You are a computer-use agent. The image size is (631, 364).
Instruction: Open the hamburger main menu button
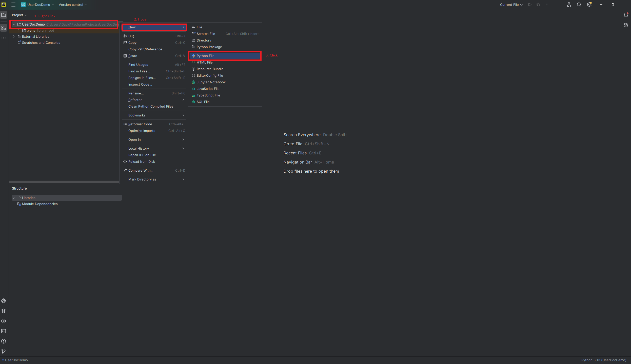tap(13, 5)
